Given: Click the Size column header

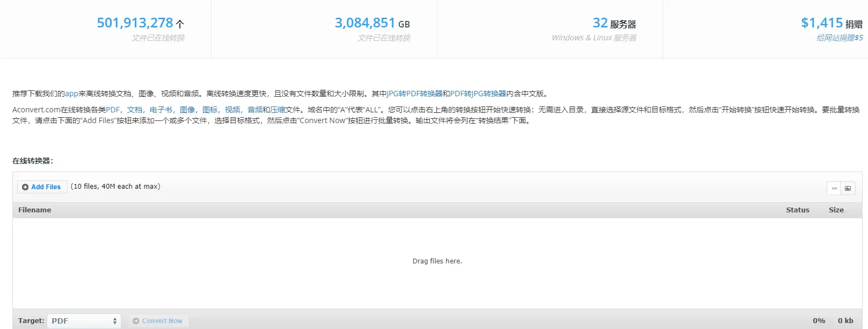Looking at the screenshot, I should pyautogui.click(x=836, y=210).
